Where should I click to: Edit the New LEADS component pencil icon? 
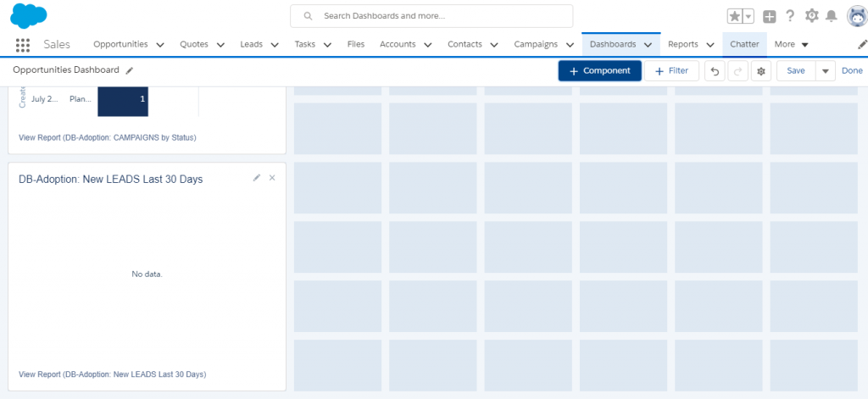coord(256,178)
